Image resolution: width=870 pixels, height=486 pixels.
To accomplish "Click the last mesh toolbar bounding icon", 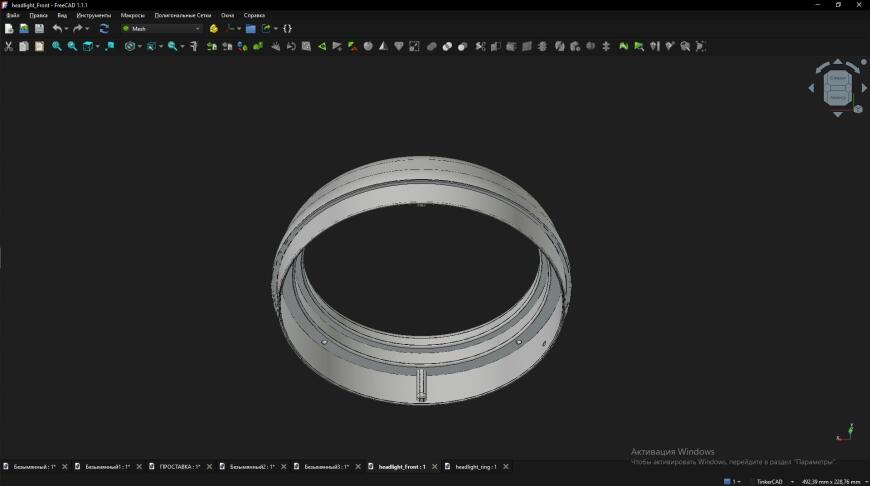I will 701,47.
